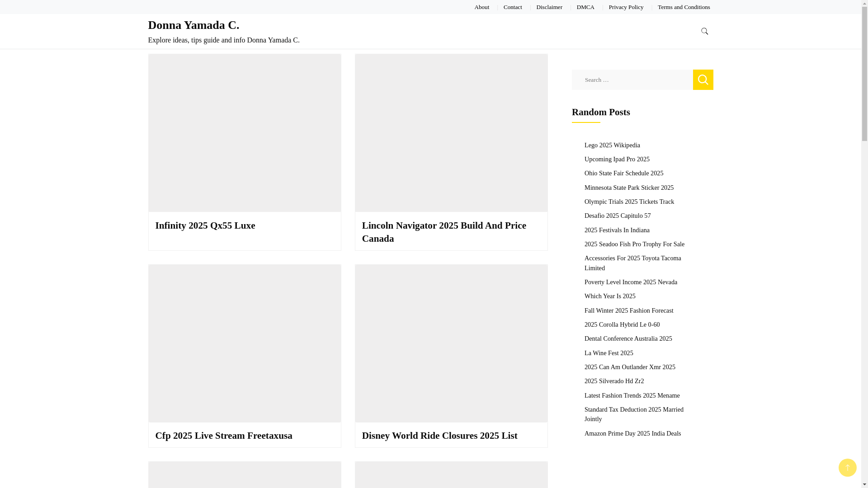Click the Donna Yamada C. site title
The width and height of the screenshot is (868, 488).
[193, 25]
